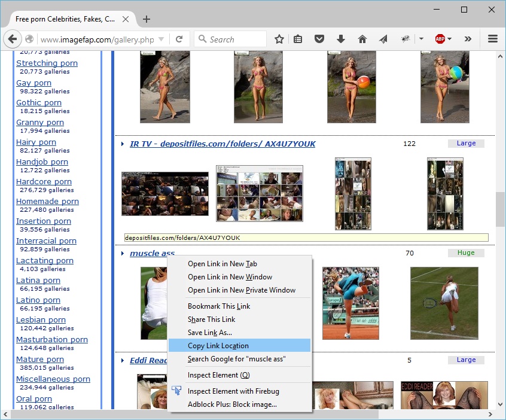This screenshot has width=506, height=420.
Task: Go to home page via house icon
Action: [x=362, y=39]
